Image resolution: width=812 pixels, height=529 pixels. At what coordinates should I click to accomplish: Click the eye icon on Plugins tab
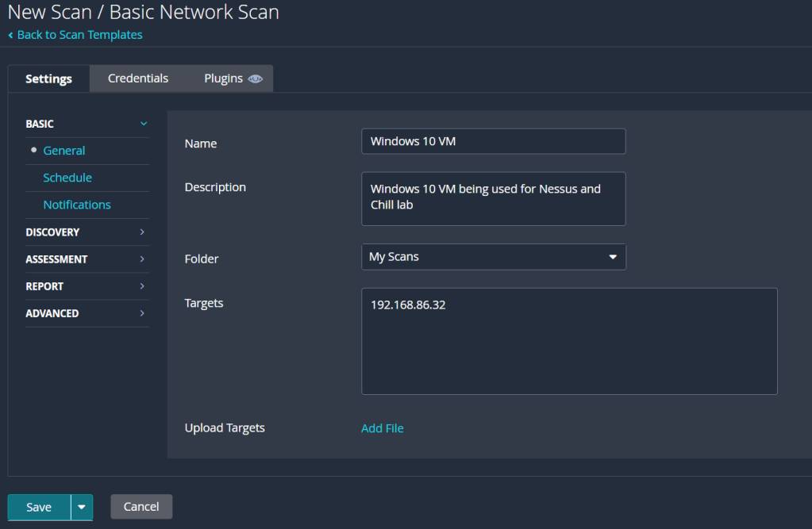point(255,79)
